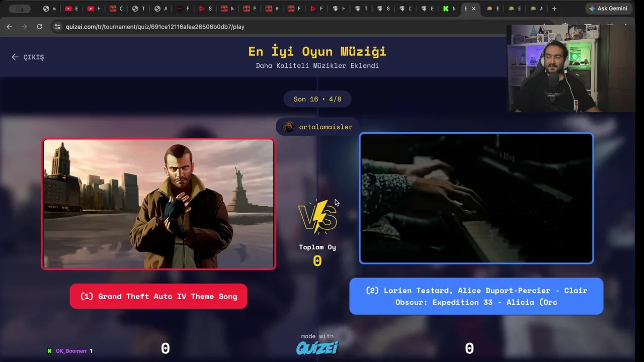Vote for (2) Clair Obscur: Expedition 33 - Alicia
This screenshot has width=644, height=362.
point(476,296)
